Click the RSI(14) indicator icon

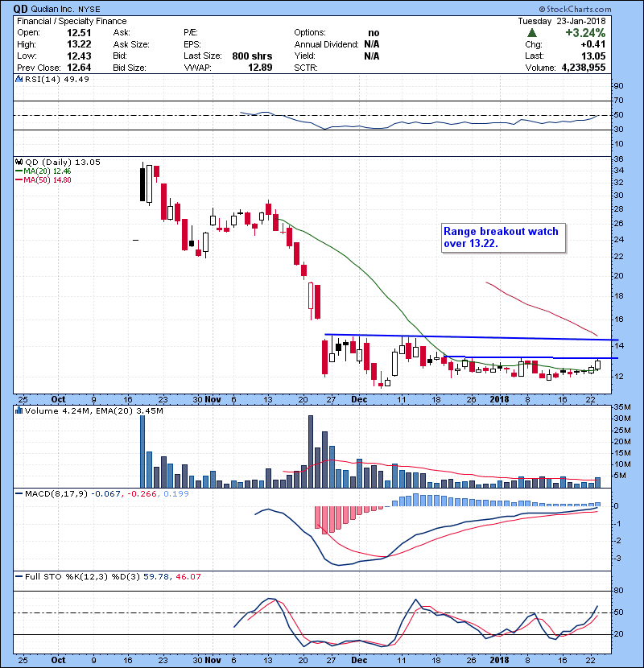pyautogui.click(x=19, y=79)
